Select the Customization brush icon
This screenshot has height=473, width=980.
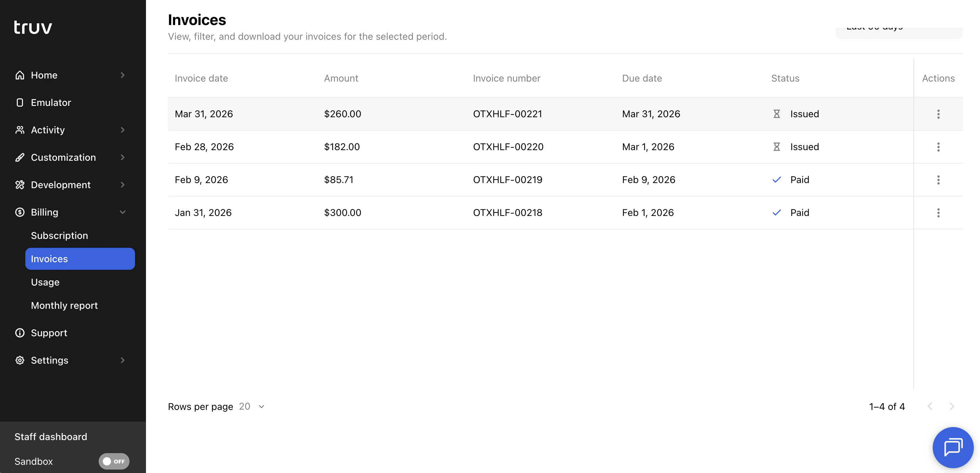[x=20, y=157]
